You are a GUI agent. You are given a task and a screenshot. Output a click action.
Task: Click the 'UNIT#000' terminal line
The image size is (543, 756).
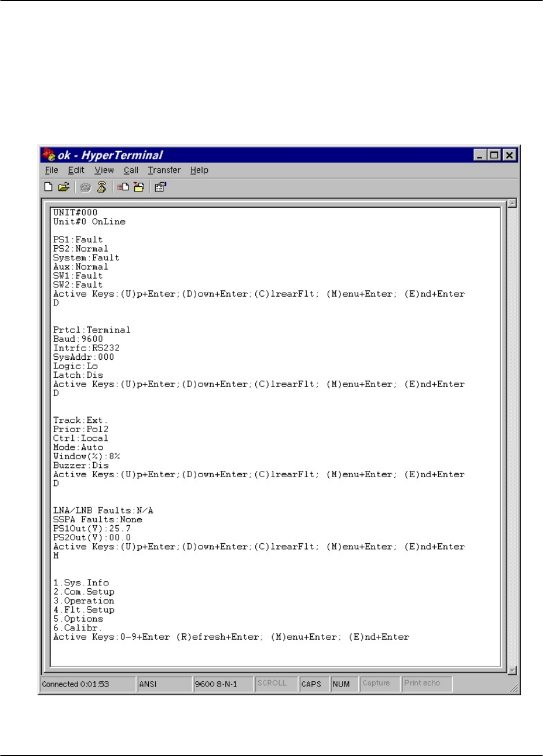coord(75,213)
